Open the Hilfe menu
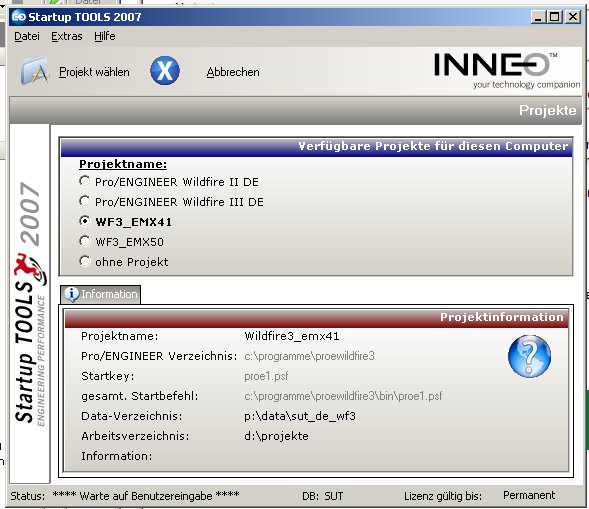This screenshot has width=589, height=509. (x=105, y=36)
